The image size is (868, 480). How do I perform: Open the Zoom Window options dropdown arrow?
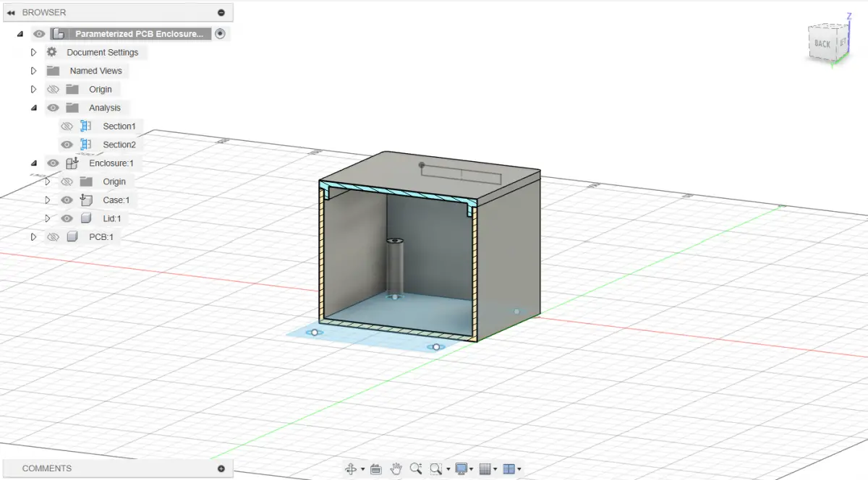click(x=447, y=469)
